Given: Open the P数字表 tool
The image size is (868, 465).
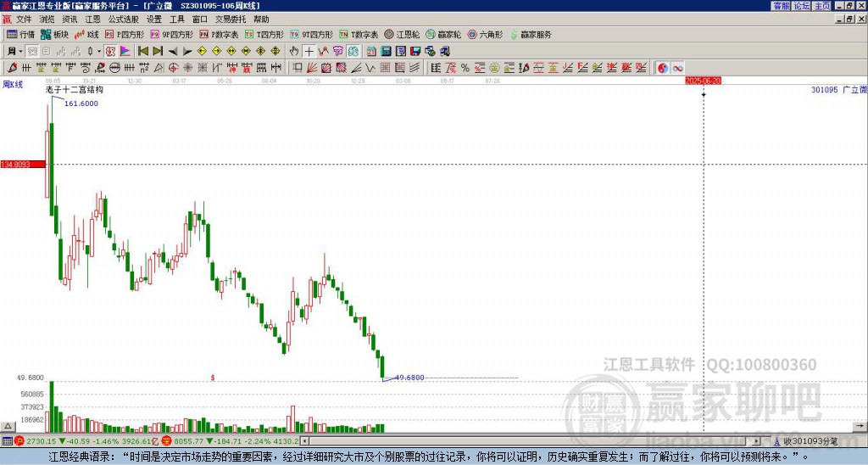Looking at the screenshot, I should click(220, 34).
